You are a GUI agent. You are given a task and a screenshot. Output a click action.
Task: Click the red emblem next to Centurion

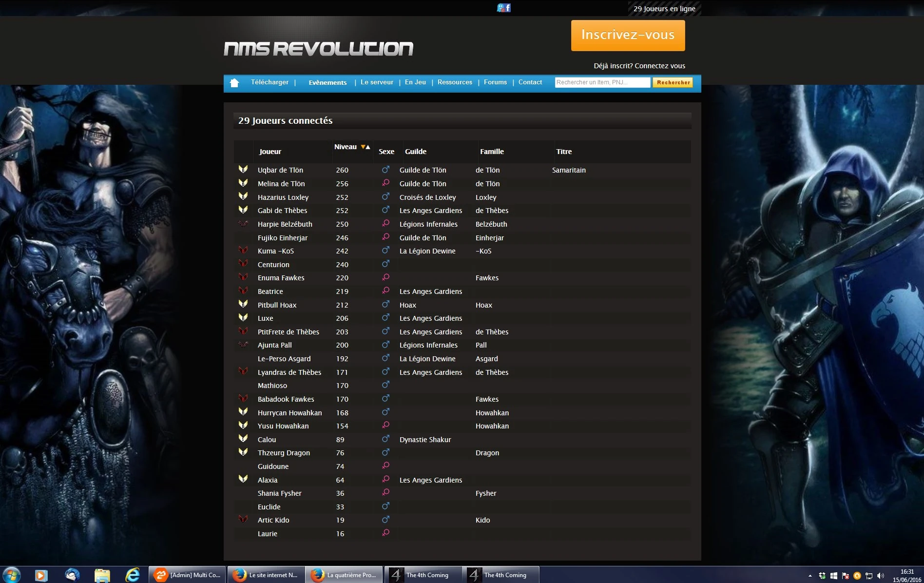tap(243, 264)
